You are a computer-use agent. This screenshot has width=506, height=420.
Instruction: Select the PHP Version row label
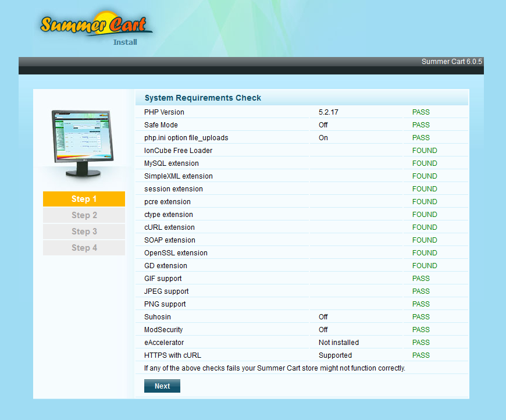[x=164, y=112]
